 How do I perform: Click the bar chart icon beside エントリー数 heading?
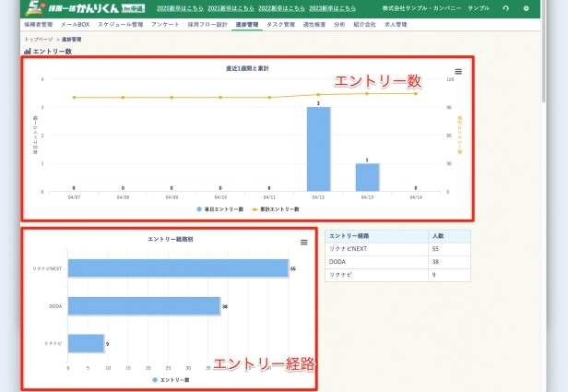click(27, 52)
